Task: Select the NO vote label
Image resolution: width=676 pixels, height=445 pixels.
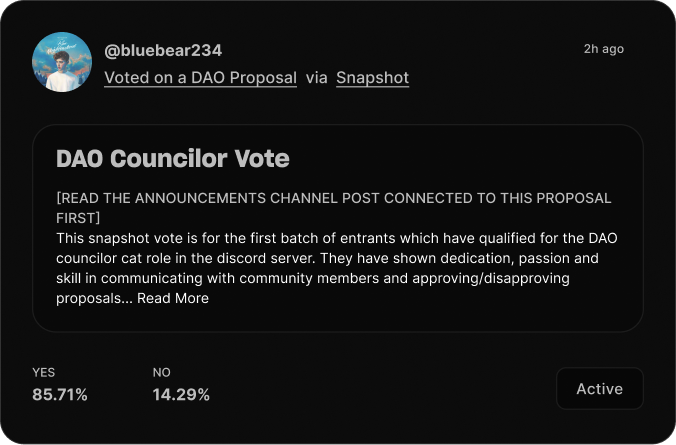Action: 162,373
